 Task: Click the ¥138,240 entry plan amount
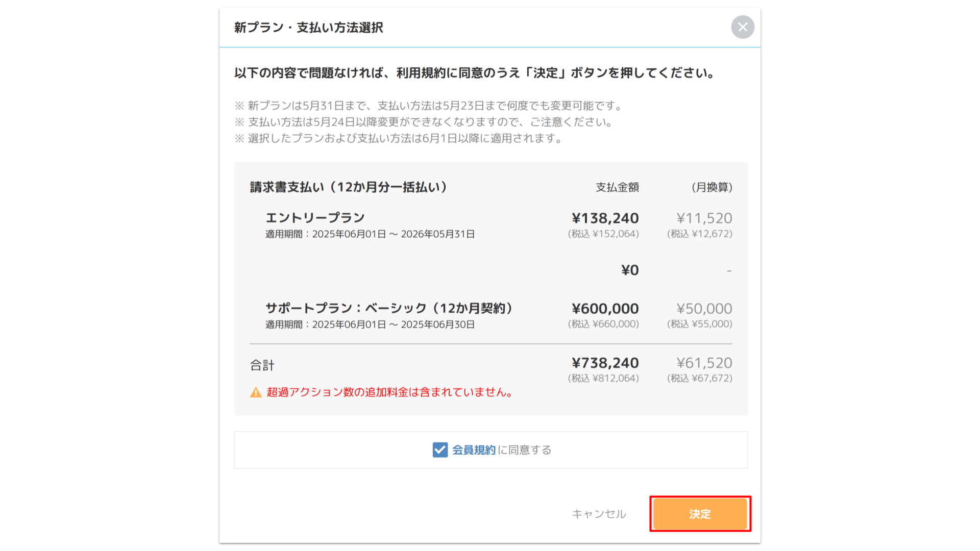(605, 218)
